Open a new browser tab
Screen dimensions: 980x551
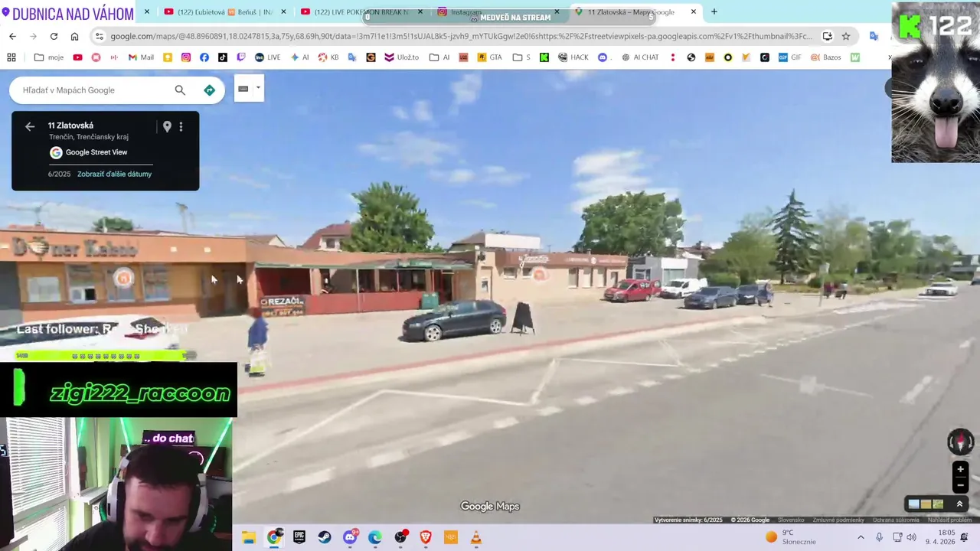[714, 12]
